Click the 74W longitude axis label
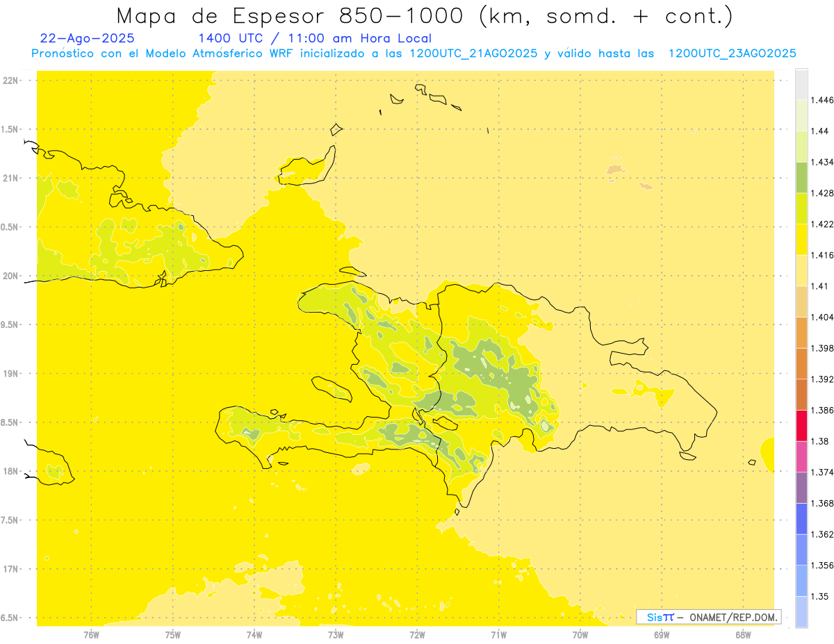The image size is (834, 644). click(x=254, y=634)
